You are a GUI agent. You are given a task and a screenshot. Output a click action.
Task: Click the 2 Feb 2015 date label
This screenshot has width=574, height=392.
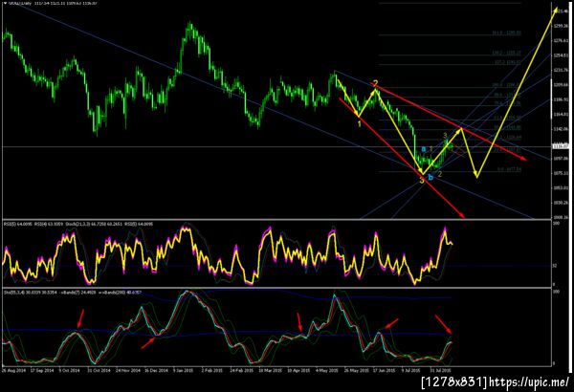pos(212,370)
